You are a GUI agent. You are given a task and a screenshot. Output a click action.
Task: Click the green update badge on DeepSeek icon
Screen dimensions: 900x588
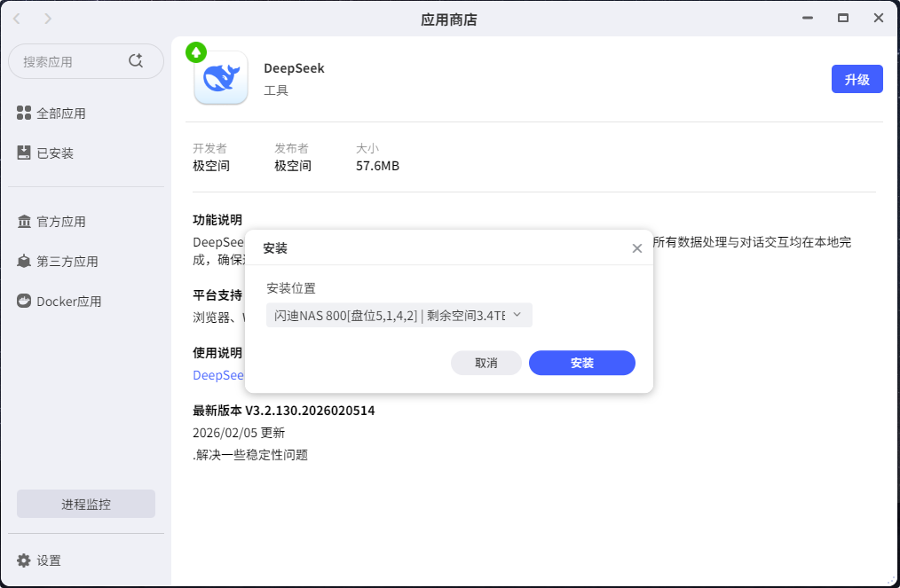(x=196, y=53)
